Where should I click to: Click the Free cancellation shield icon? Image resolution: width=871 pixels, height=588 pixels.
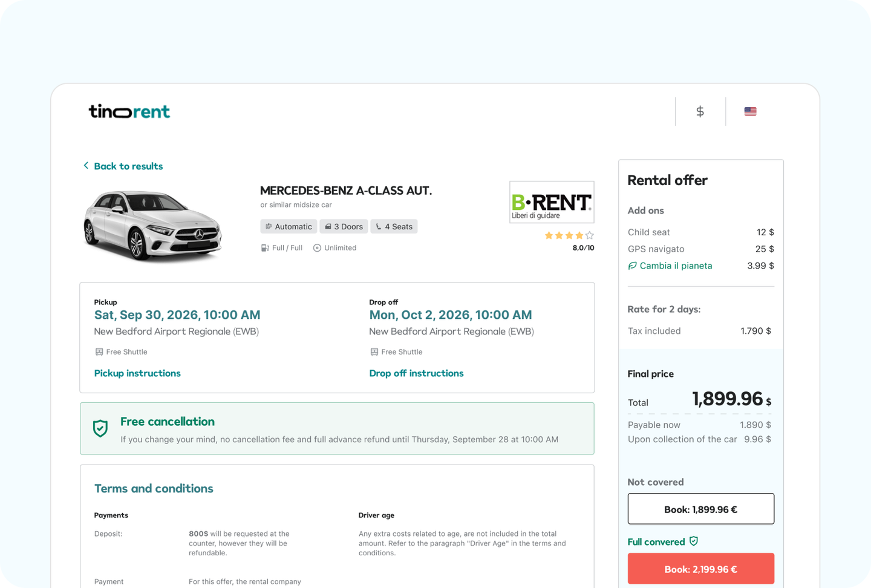(x=100, y=428)
